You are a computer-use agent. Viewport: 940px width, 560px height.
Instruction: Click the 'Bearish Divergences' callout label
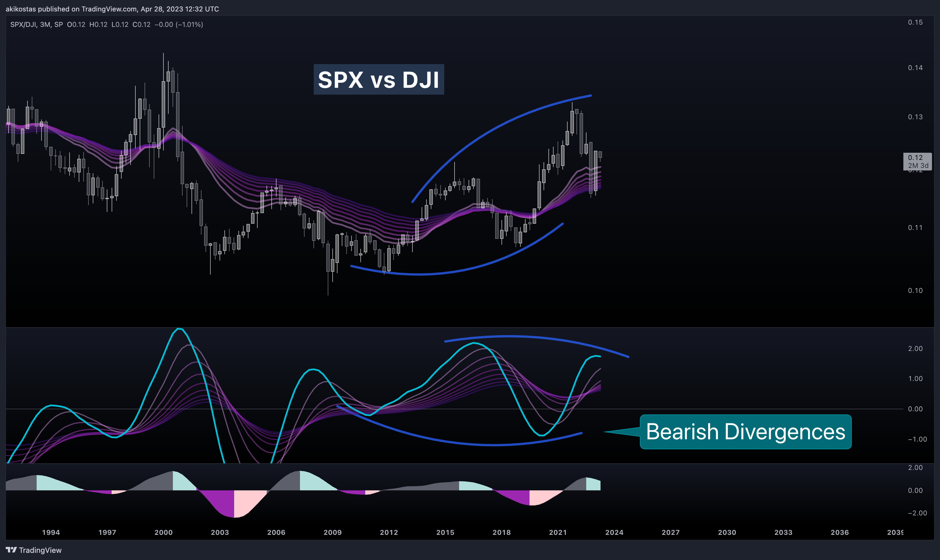tap(746, 432)
